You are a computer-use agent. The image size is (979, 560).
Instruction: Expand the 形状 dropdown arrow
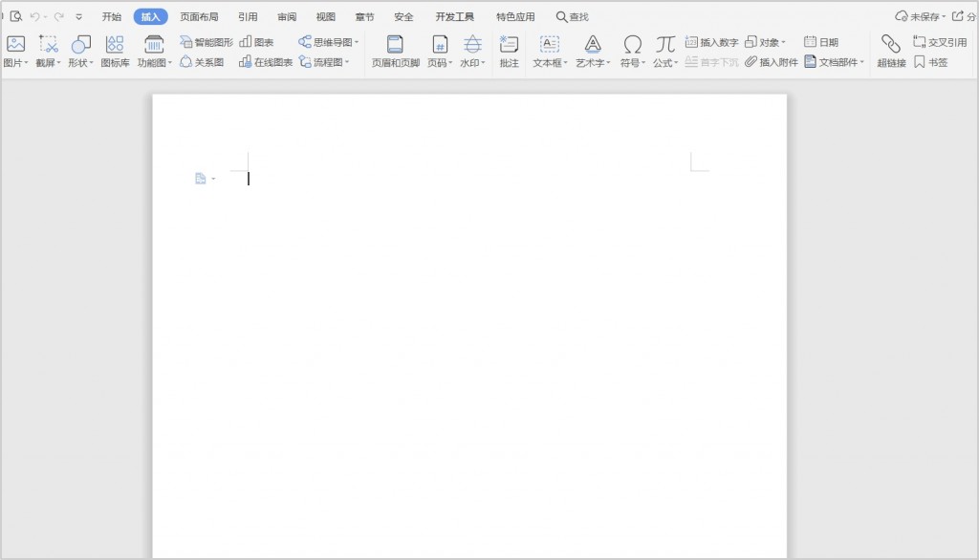[91, 62]
